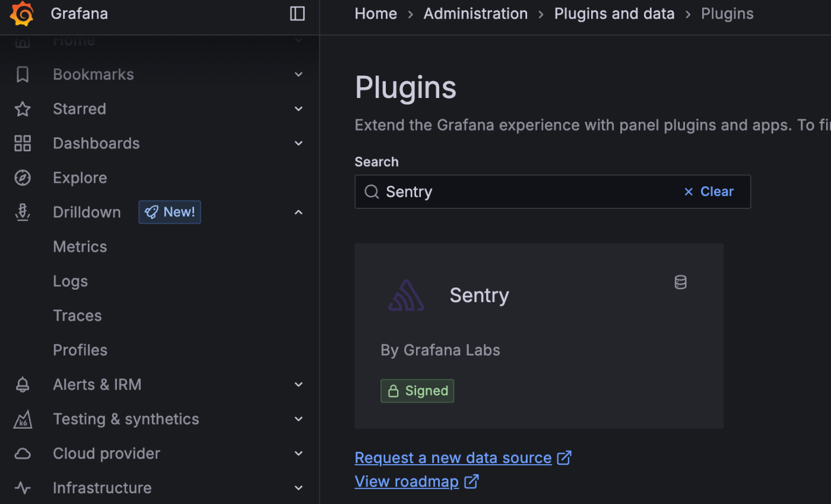This screenshot has height=504, width=831.
Task: Click the Starred star icon
Action: [x=23, y=109]
